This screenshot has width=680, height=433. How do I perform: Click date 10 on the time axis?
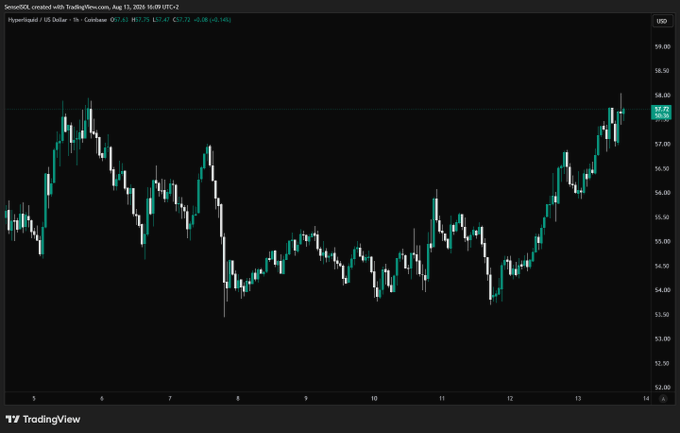tap(374, 398)
